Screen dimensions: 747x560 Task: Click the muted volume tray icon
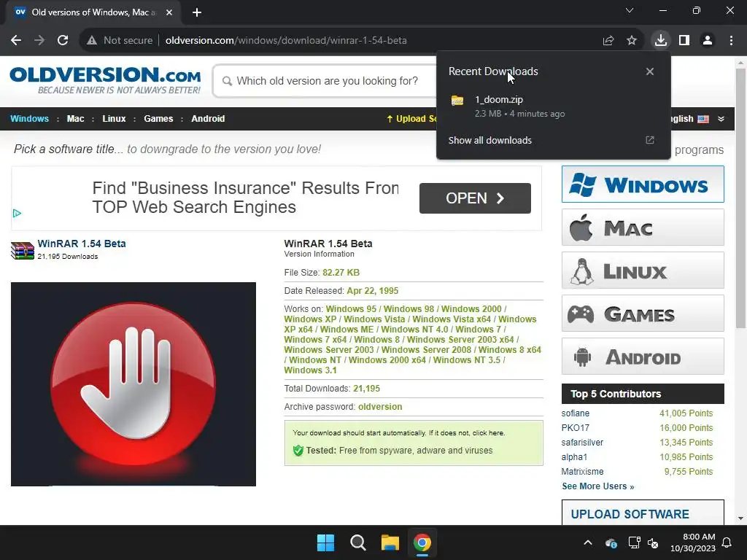coord(653,542)
